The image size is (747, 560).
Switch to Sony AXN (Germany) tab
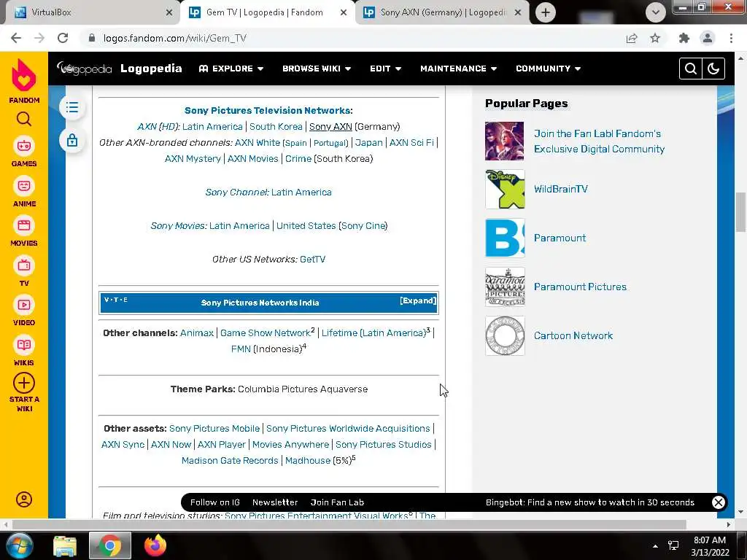click(x=442, y=12)
